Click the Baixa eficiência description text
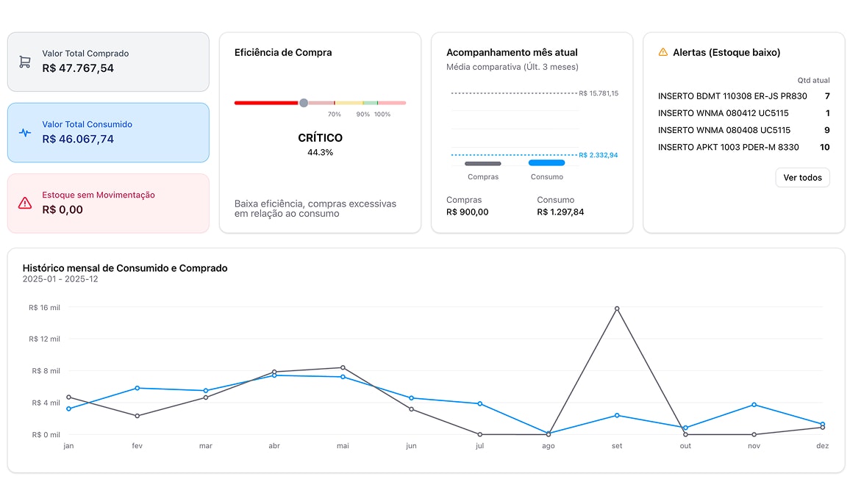This screenshot has width=850, height=504. coord(315,209)
